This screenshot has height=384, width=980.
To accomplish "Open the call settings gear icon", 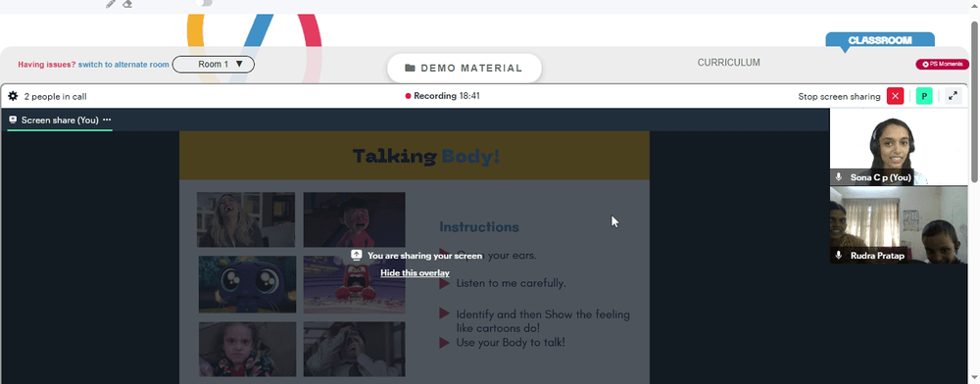I will [x=13, y=96].
